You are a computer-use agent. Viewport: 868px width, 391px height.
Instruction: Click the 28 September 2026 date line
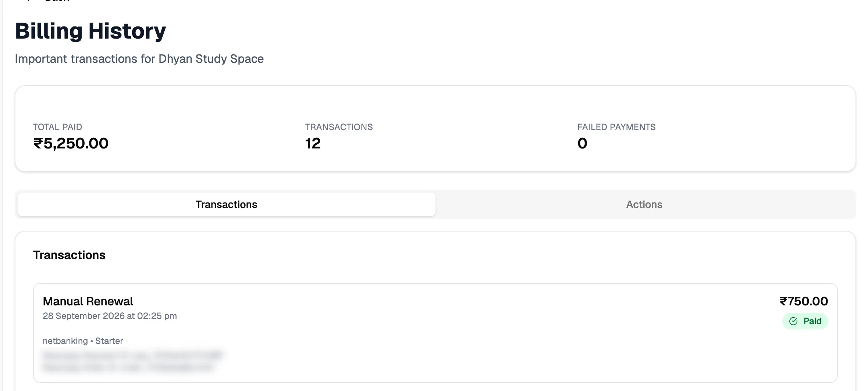[x=110, y=316]
